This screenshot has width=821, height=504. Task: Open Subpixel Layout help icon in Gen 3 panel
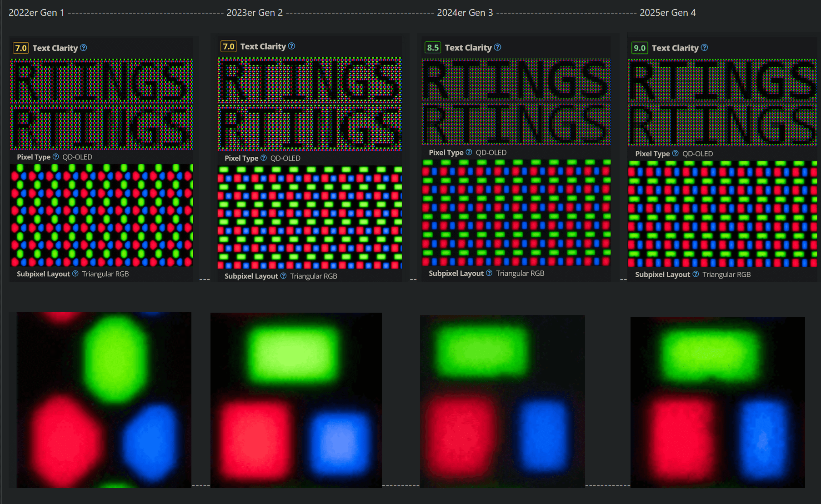(x=489, y=273)
